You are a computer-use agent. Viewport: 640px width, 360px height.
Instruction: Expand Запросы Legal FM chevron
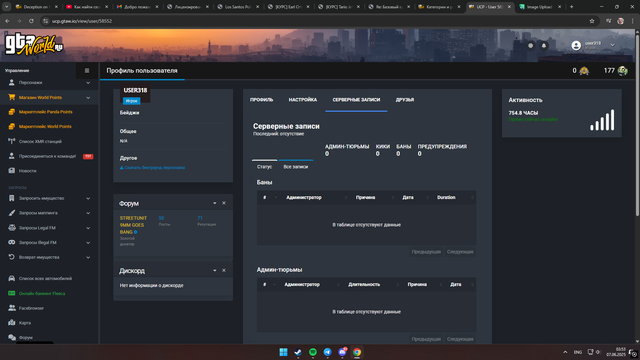point(88,228)
